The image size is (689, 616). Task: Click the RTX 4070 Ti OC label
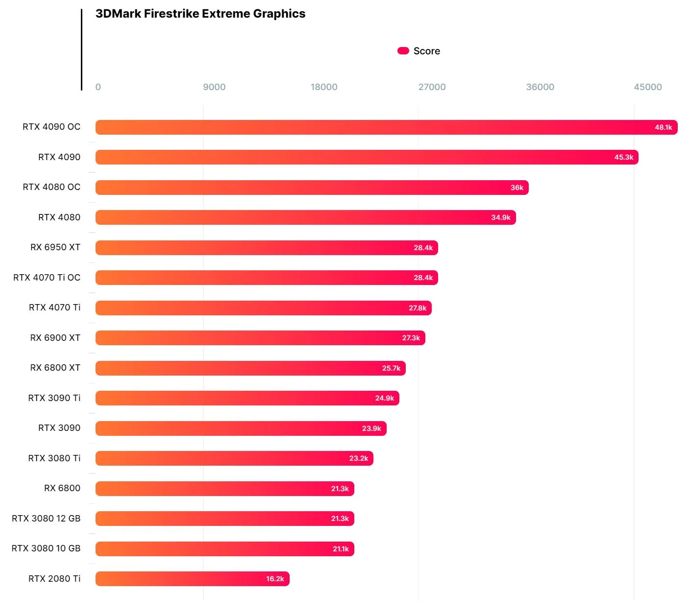tap(47, 278)
